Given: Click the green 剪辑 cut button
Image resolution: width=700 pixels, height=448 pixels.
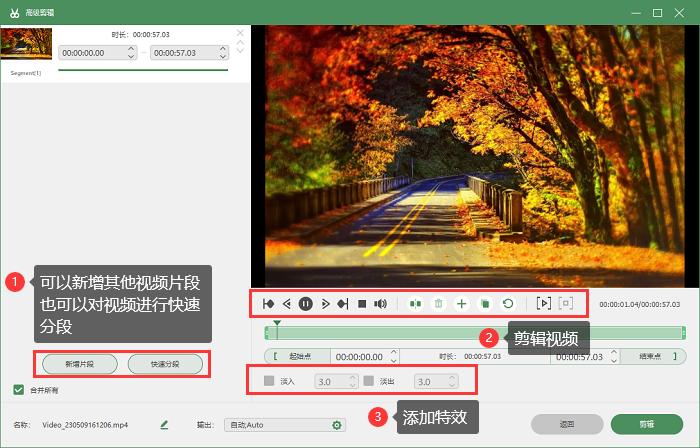Looking at the screenshot, I should point(647,424).
